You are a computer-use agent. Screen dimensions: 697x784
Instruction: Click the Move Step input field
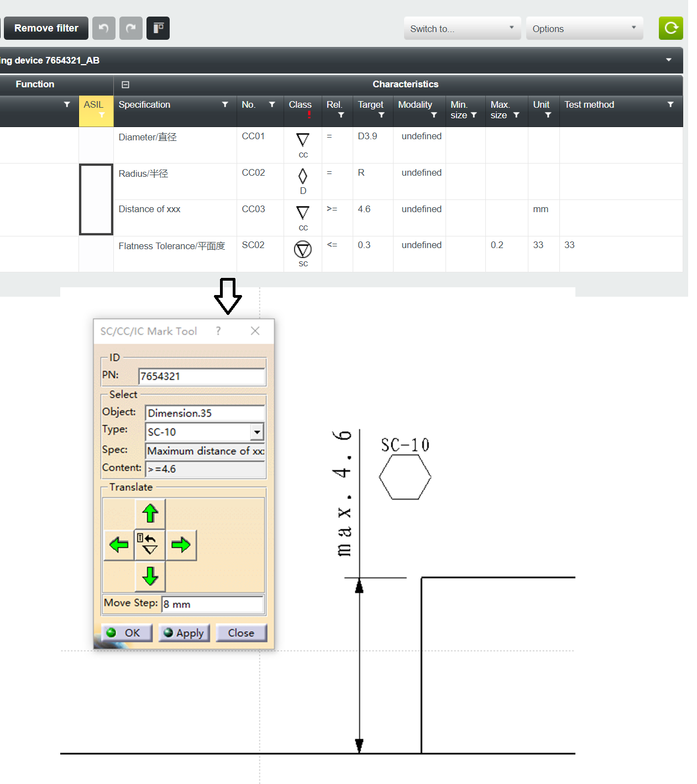212,604
